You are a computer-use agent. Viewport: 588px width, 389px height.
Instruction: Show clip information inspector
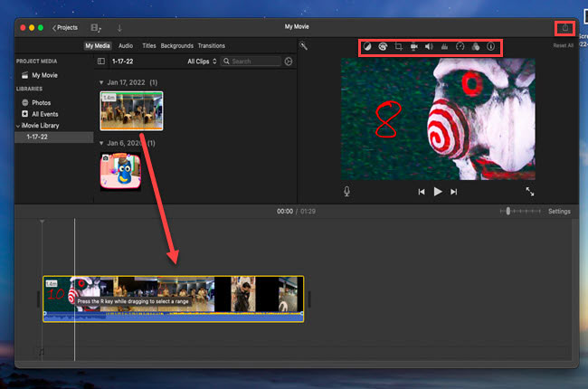point(490,46)
